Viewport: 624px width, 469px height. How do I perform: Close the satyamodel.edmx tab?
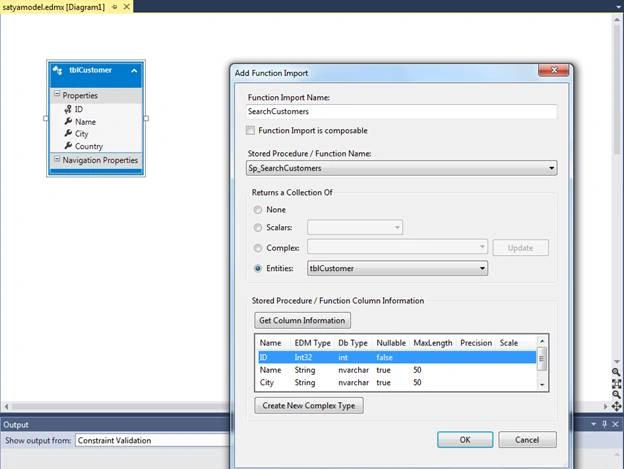(126, 7)
